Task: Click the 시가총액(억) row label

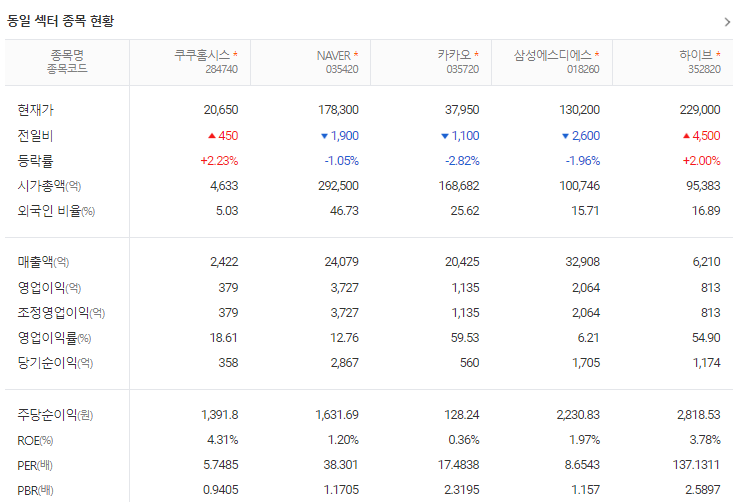Action: tap(49, 186)
